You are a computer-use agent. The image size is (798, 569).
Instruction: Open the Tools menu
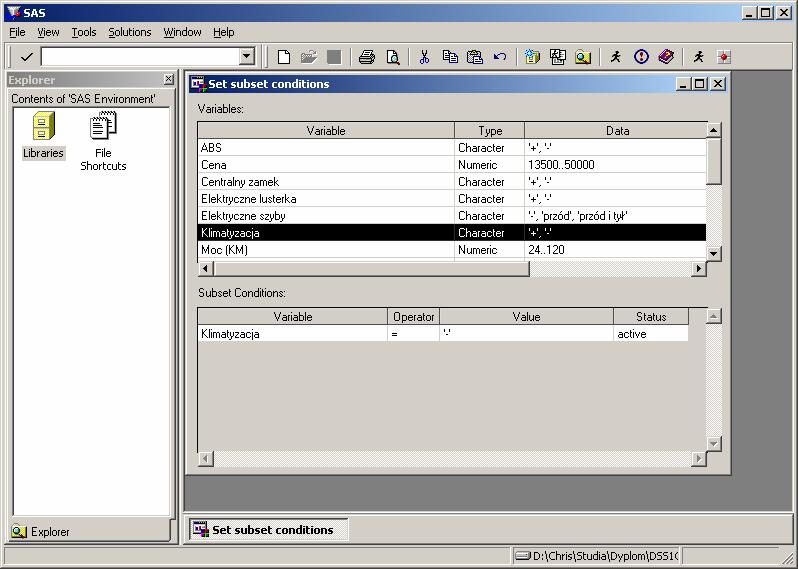click(x=84, y=32)
